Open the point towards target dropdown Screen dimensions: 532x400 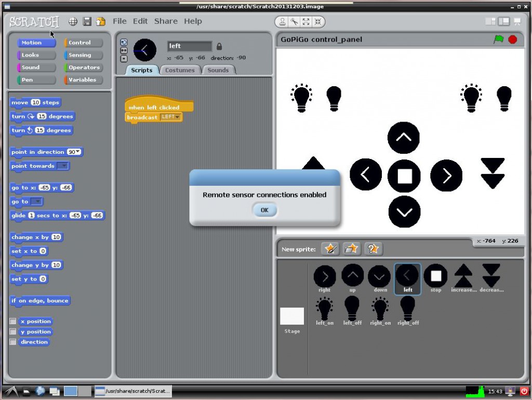(63, 166)
